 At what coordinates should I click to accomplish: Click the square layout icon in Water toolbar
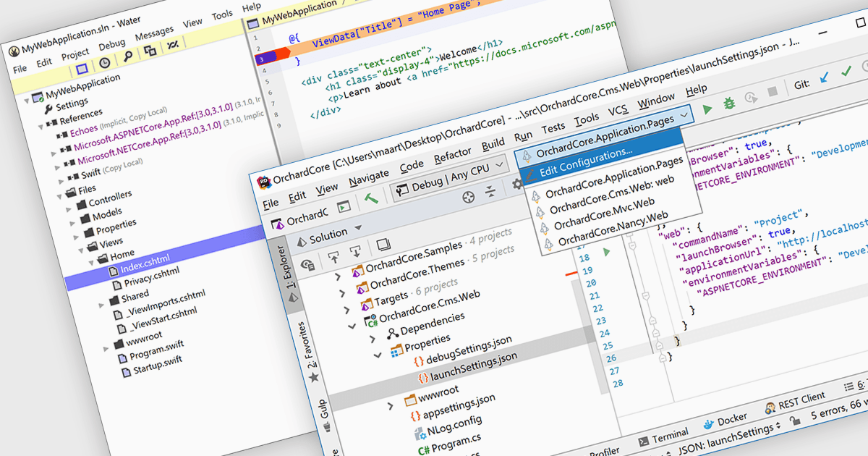[x=82, y=69]
